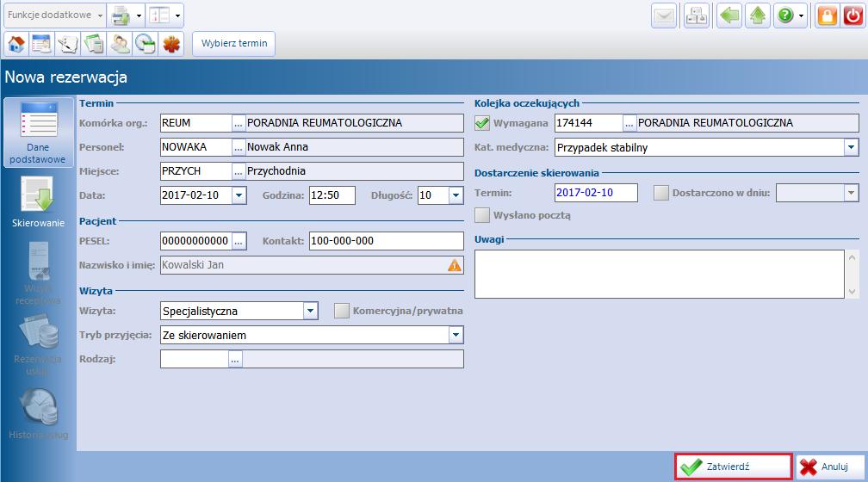Click the red power icon
Screen dimensions: 868x482
point(853,15)
